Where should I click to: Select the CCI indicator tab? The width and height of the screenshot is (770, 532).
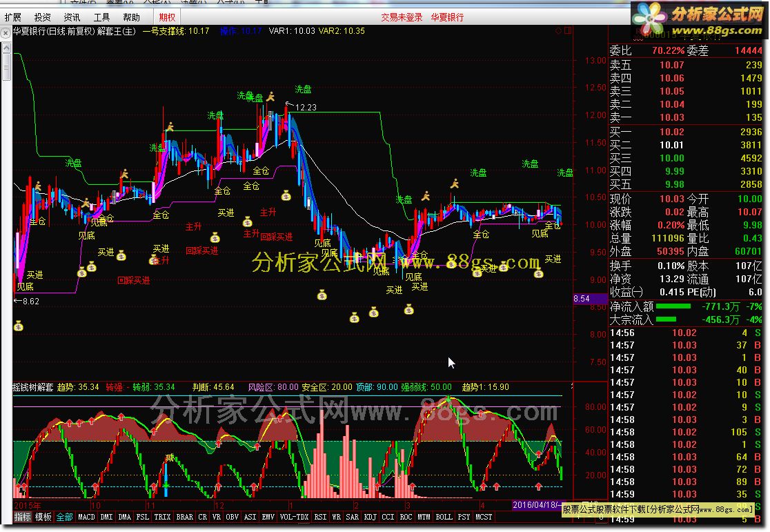(388, 517)
